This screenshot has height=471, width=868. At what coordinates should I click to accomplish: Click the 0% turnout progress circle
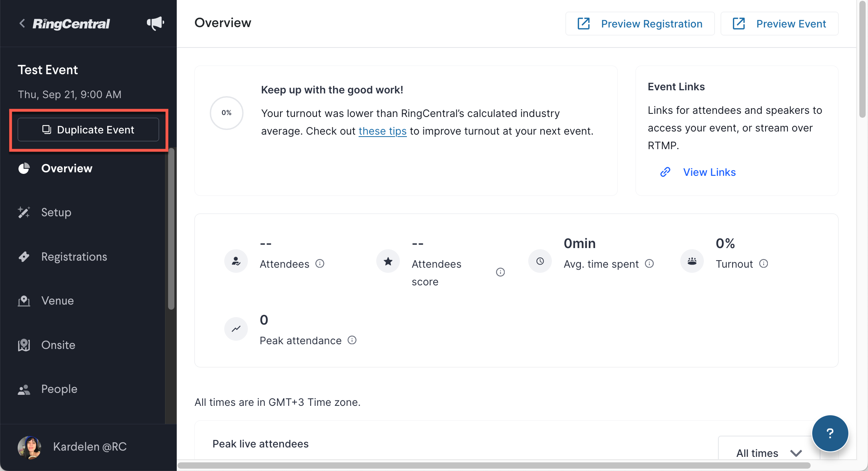click(x=227, y=113)
